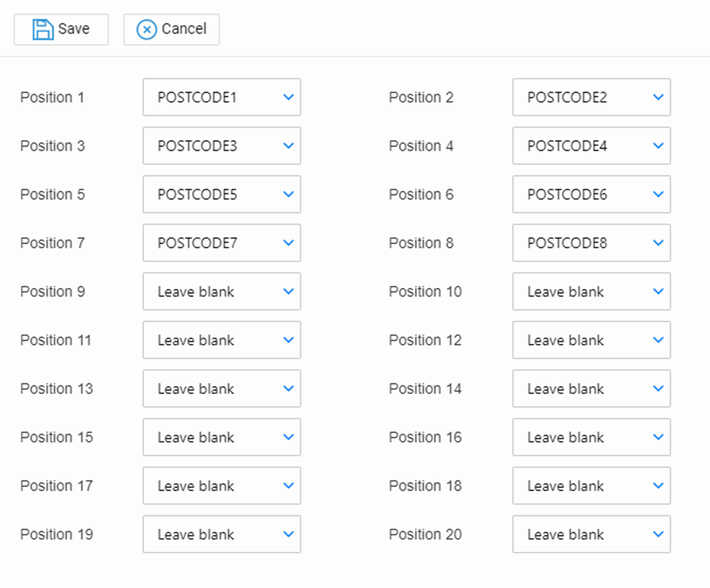Select the Position 7 field showing POSTCODE7
The height and width of the screenshot is (588, 710).
[x=221, y=243]
